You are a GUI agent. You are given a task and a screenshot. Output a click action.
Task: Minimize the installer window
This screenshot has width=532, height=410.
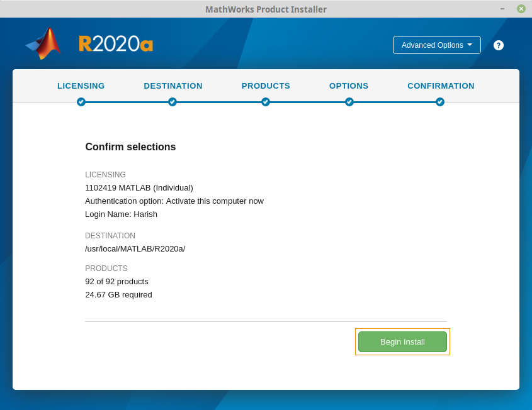click(502, 9)
